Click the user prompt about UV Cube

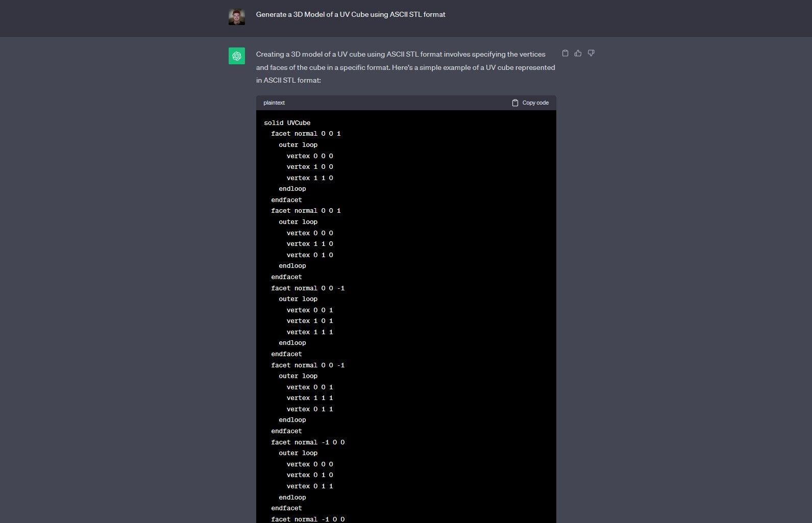pos(351,15)
